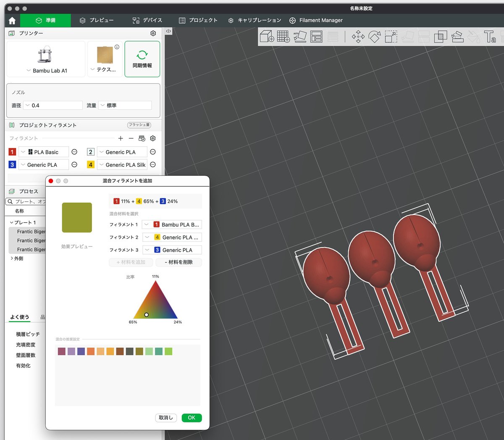Click the ratio handle in the color triangle
This screenshot has height=440, width=504.
(x=147, y=315)
